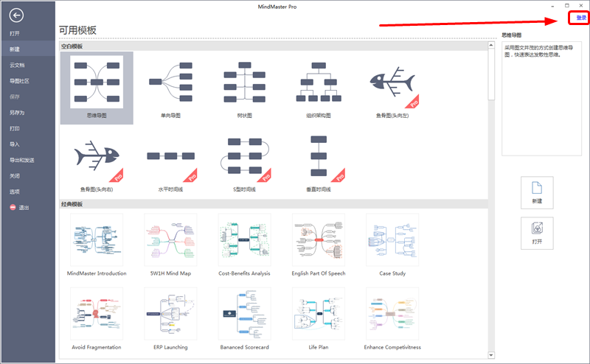Click the template list scroll up arrow
Viewport: 590px width, 364px height.
click(x=491, y=45)
